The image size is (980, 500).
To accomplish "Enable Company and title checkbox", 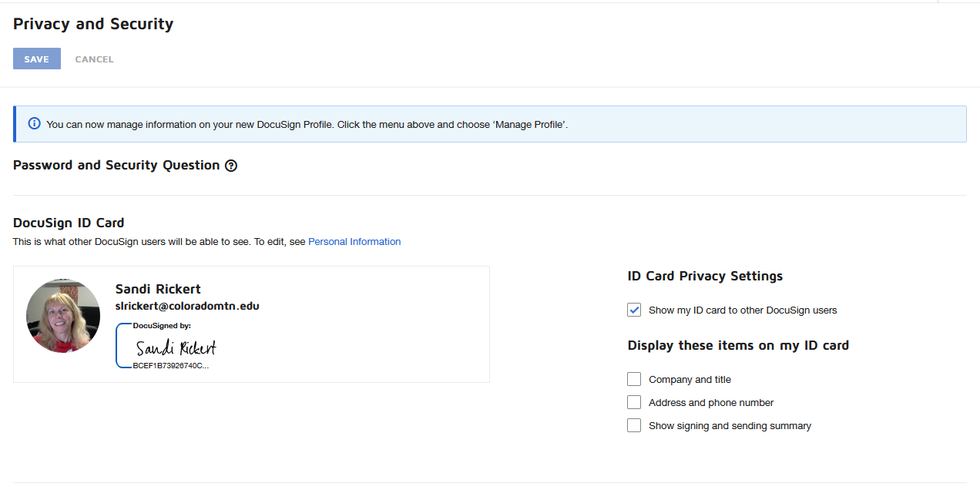I will 634,379.
